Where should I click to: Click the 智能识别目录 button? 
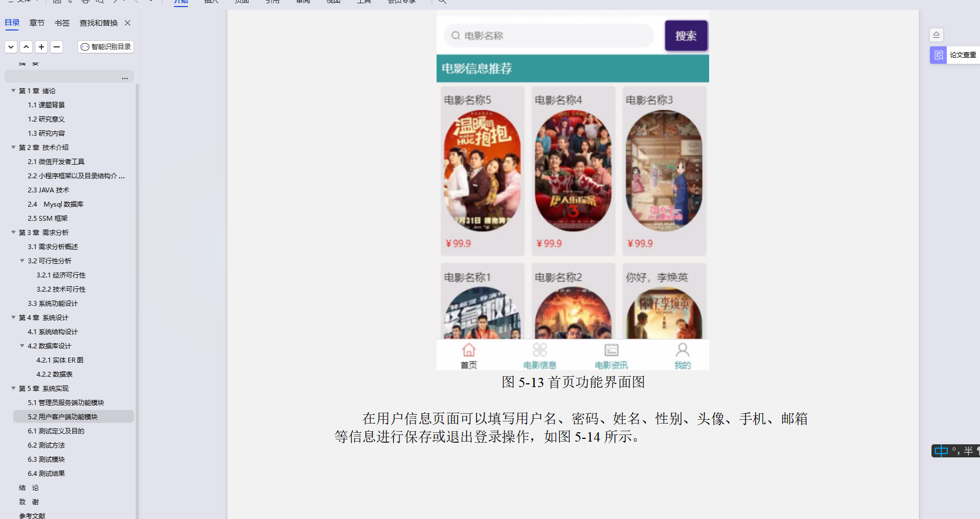click(x=105, y=47)
